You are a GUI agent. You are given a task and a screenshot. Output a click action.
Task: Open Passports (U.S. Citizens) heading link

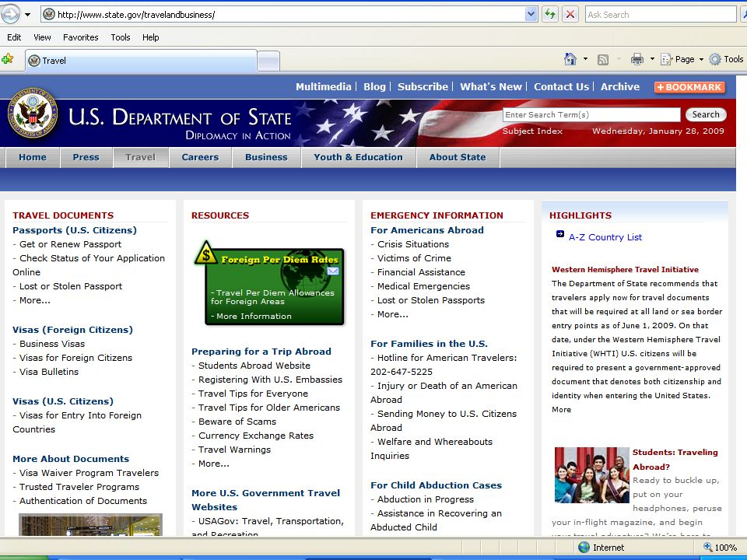(75, 230)
